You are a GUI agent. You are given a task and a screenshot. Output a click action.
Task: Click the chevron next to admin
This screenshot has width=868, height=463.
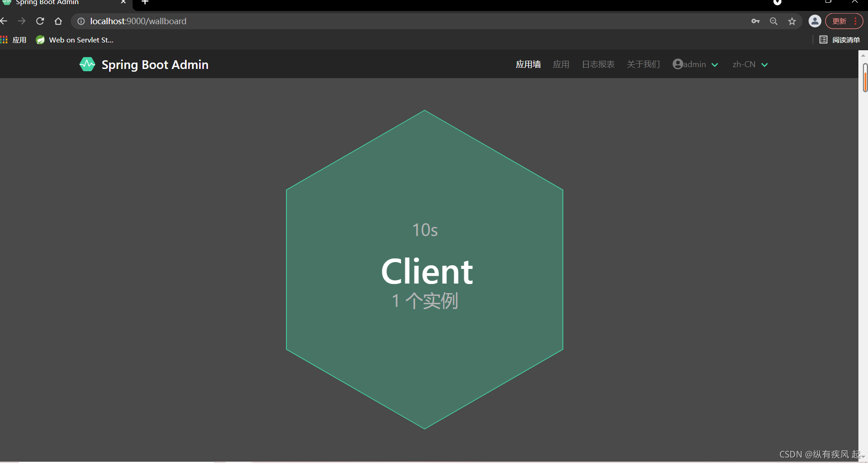(x=715, y=65)
